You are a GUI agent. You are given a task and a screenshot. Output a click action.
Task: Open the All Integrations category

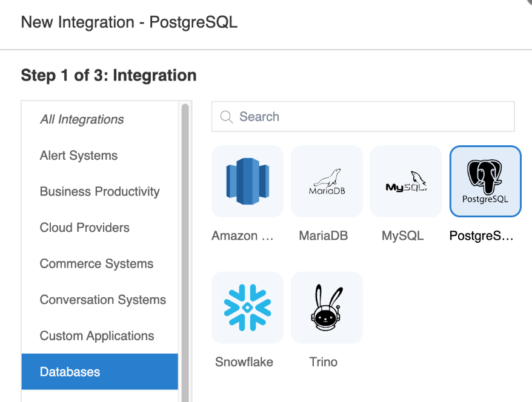tap(100, 119)
